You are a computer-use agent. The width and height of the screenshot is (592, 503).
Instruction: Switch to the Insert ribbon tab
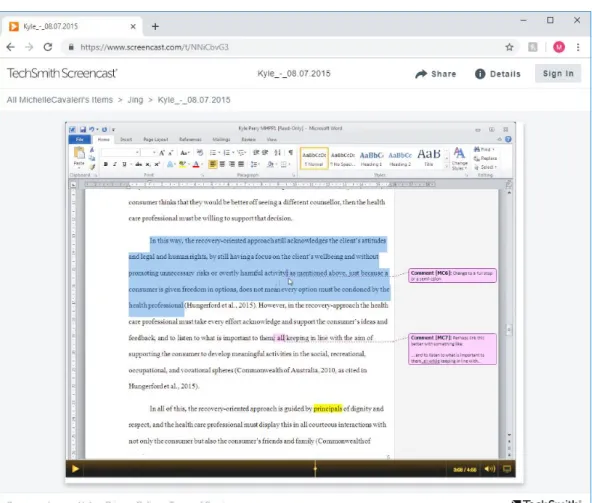[126, 139]
